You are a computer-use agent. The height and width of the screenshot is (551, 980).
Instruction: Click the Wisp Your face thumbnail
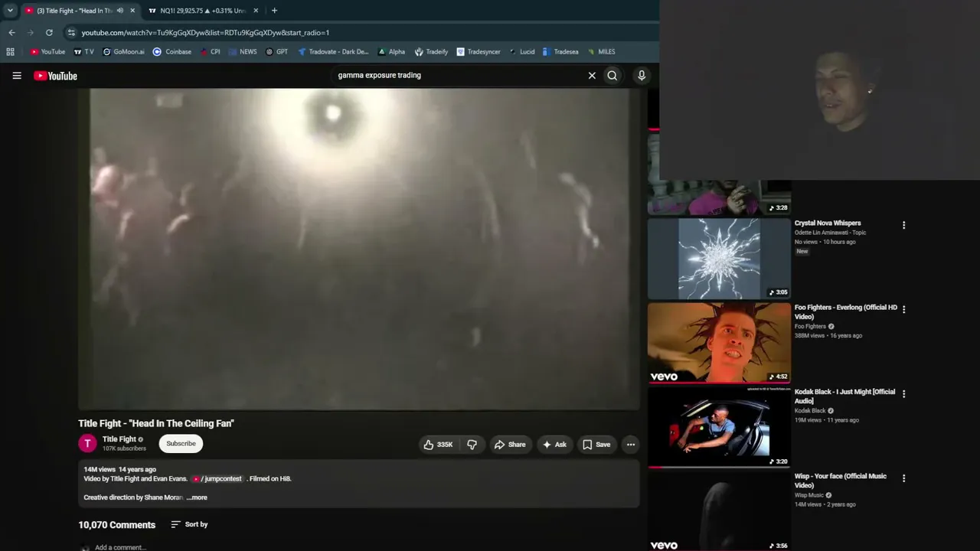[719, 511]
